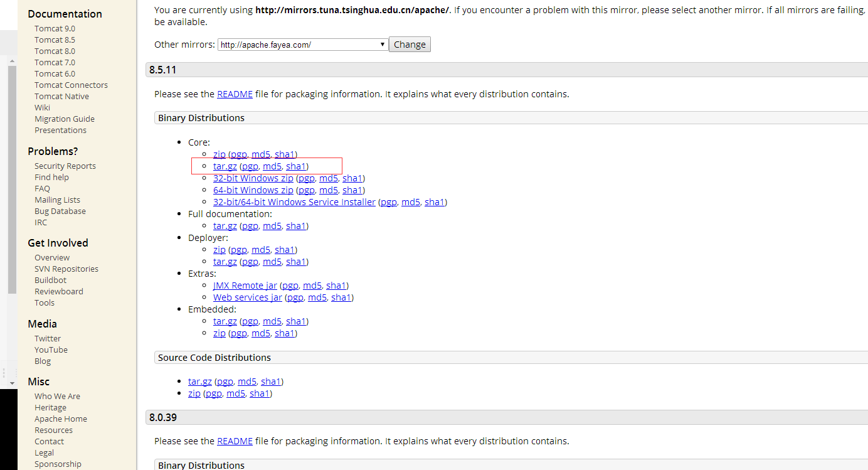Image resolution: width=868 pixels, height=470 pixels.
Task: Open the Tomcat 9.0 documentation link
Action: (x=55, y=29)
